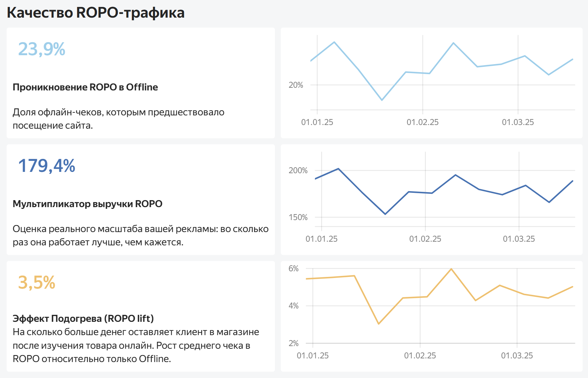This screenshot has width=588, height=378.
Task: Click the 6% axis label in the orange chart
Action: coord(294,269)
